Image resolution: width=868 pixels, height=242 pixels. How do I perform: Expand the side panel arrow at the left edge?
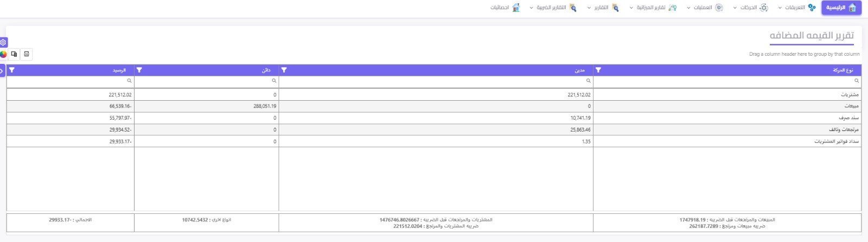pyautogui.click(x=2, y=70)
